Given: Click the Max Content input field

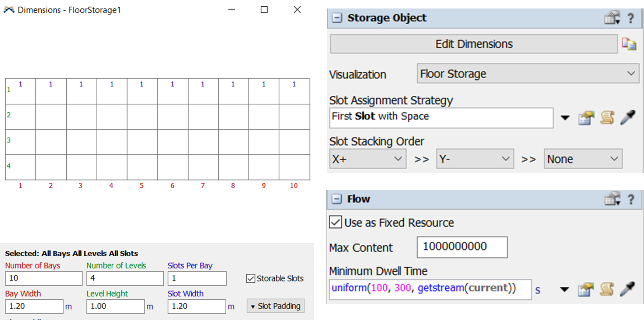Looking at the screenshot, I should click(462, 247).
